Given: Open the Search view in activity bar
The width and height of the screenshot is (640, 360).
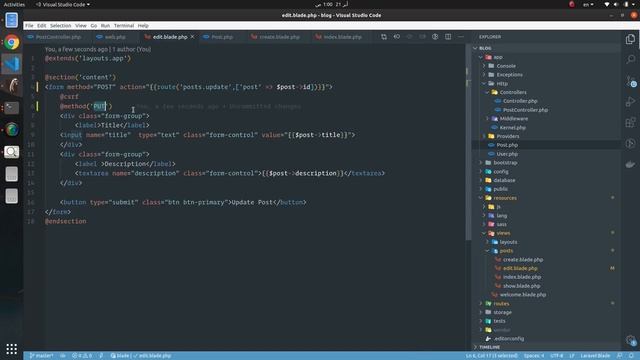Looking at the screenshot, I should pos(630,60).
